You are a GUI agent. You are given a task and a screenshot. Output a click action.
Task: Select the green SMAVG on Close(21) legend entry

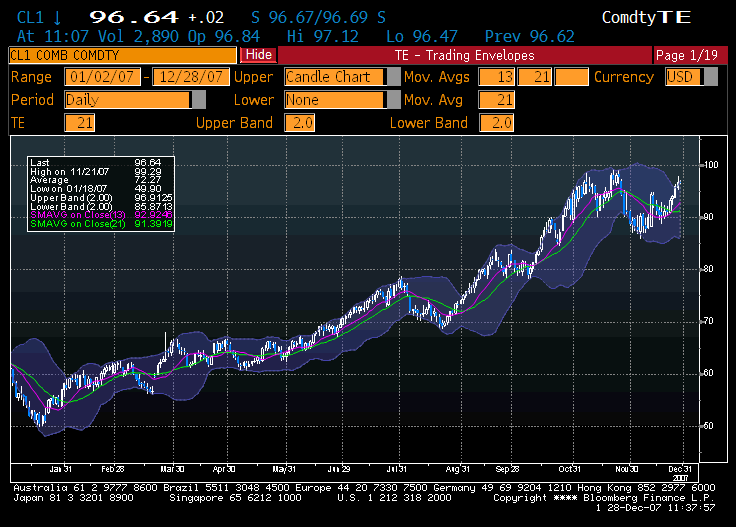point(100,224)
